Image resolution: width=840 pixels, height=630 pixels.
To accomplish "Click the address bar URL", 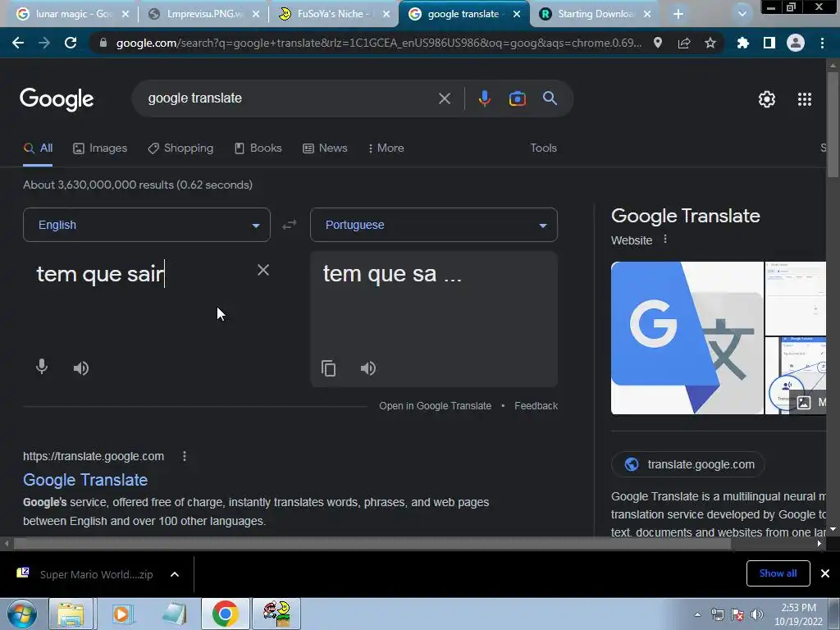I will (x=379, y=43).
